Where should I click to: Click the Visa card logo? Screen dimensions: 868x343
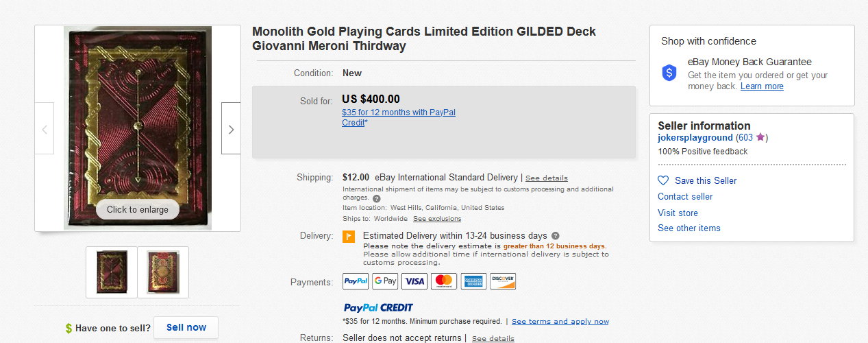point(414,281)
